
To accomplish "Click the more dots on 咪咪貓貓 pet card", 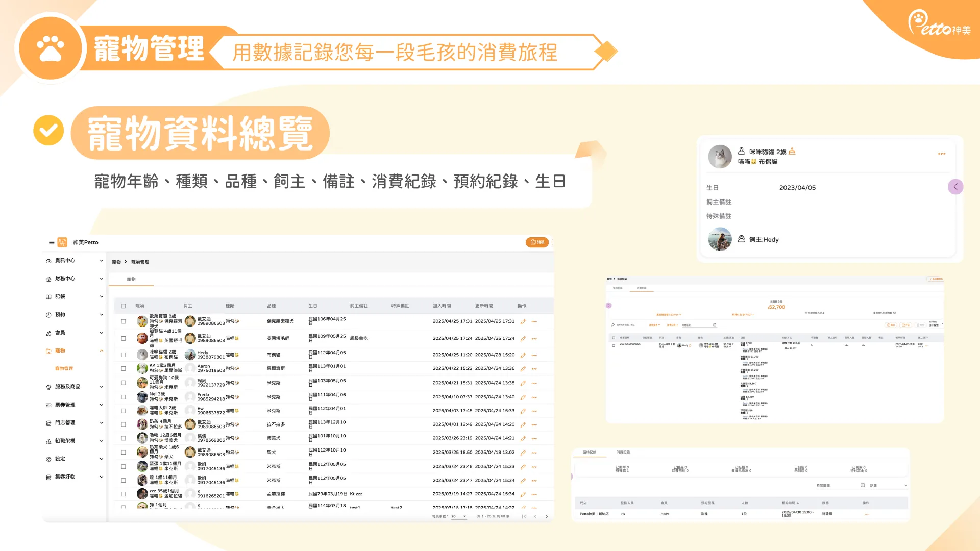I will [942, 154].
